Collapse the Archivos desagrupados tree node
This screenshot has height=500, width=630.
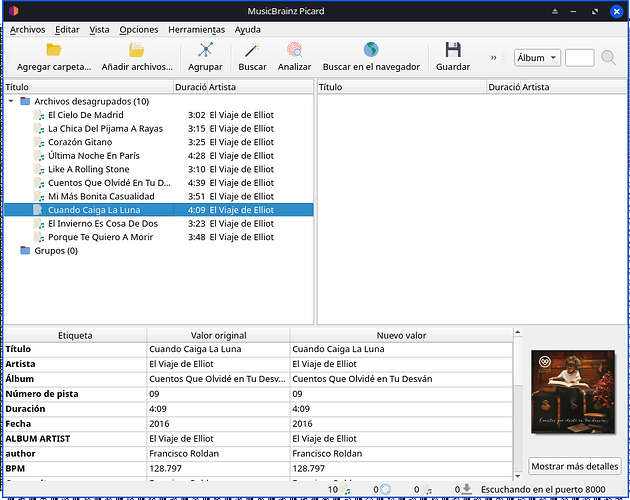pyautogui.click(x=11, y=101)
